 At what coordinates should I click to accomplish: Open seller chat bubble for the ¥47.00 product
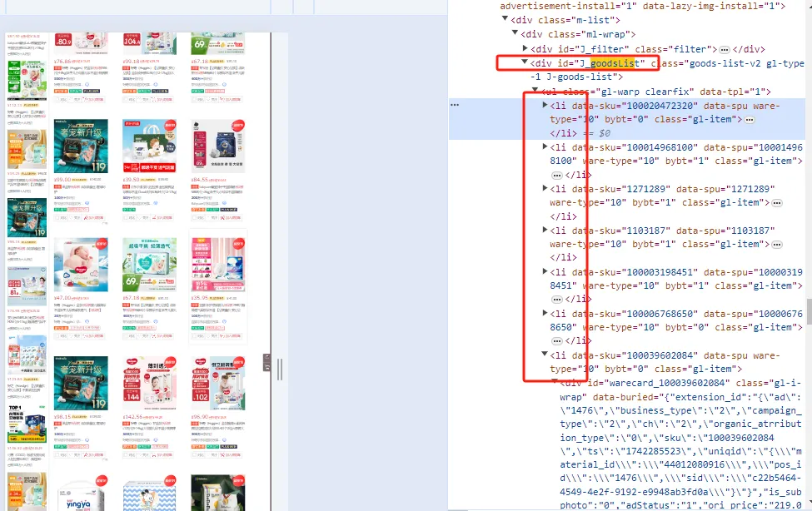(x=87, y=321)
